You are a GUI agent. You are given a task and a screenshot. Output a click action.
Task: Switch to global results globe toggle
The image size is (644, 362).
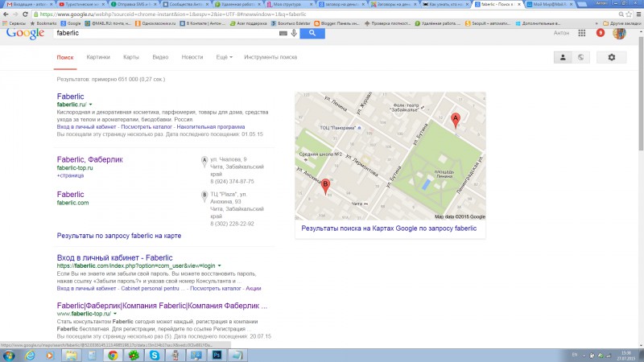(580, 57)
